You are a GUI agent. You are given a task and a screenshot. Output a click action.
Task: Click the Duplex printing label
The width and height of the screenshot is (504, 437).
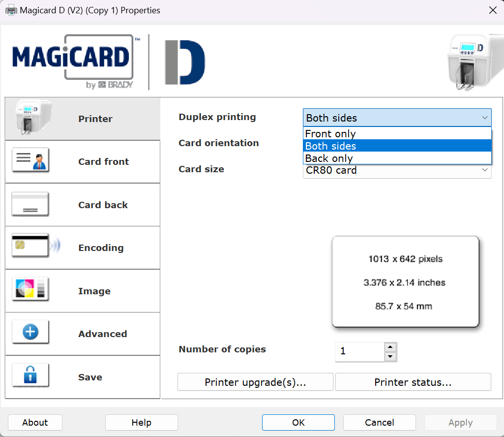coord(217,117)
